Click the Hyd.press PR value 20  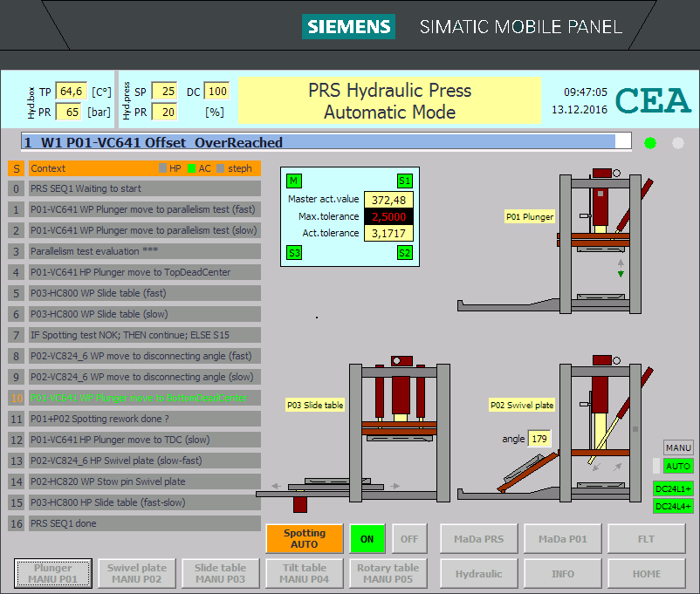[165, 112]
